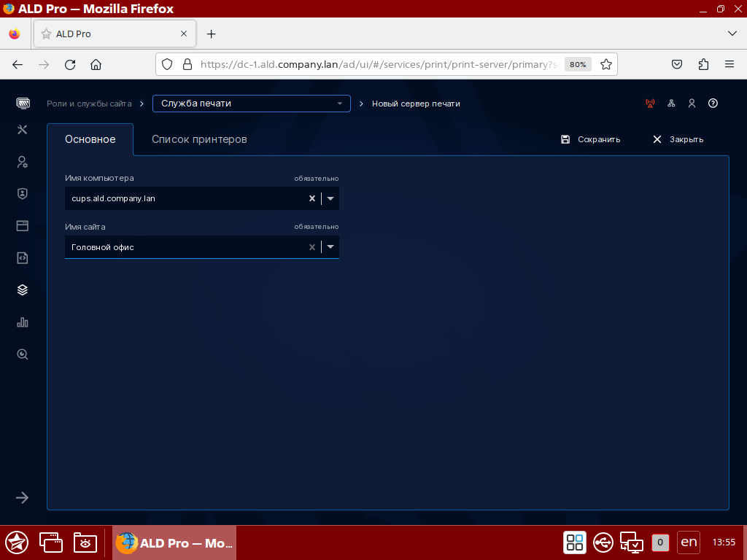Viewport: 747px width, 560px height.
Task: Open the layers-stack sidebar icon
Action: coord(23,290)
